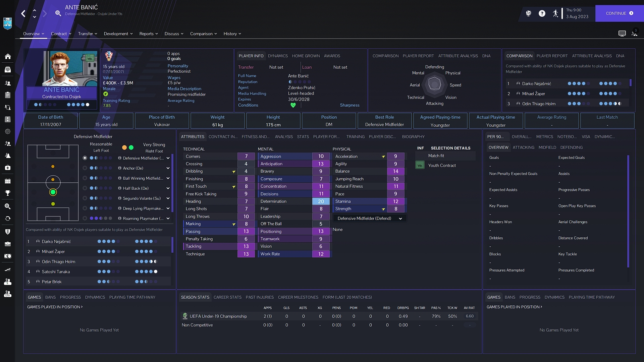Open the help question mark icon
Viewport: 644px width, 362px height.
[542, 13]
